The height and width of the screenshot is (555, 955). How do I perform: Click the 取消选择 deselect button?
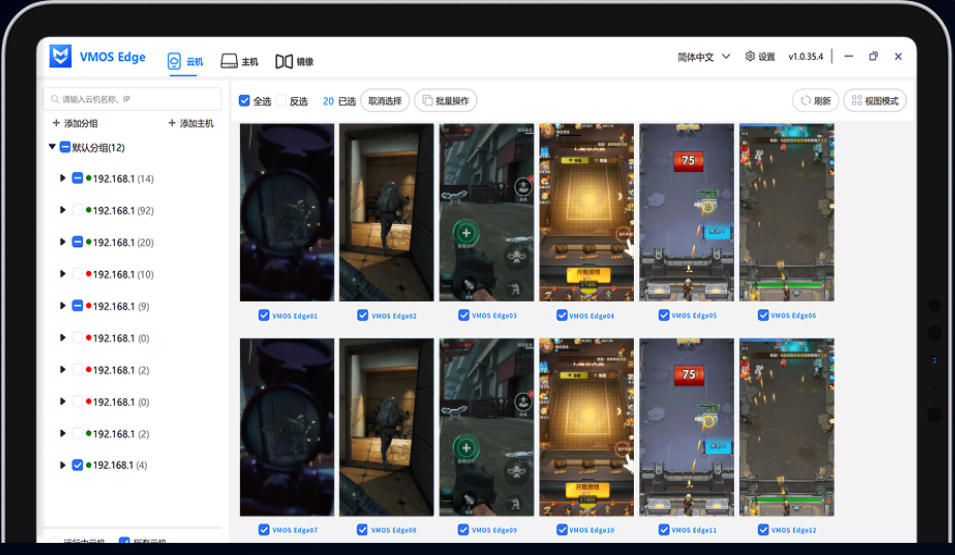coord(385,101)
